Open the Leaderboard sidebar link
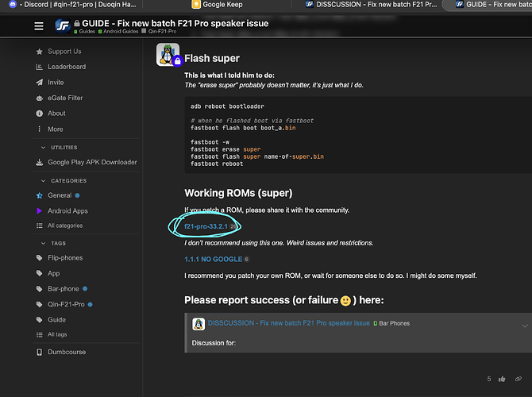 [x=67, y=67]
